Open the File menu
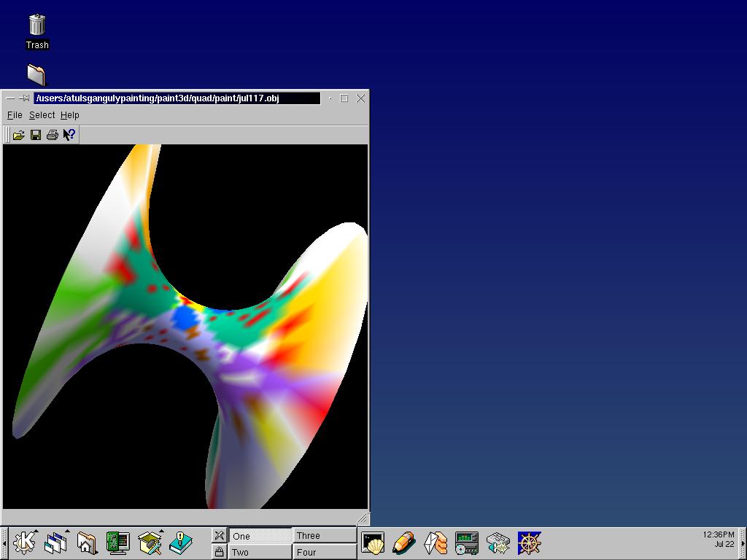 [x=15, y=115]
